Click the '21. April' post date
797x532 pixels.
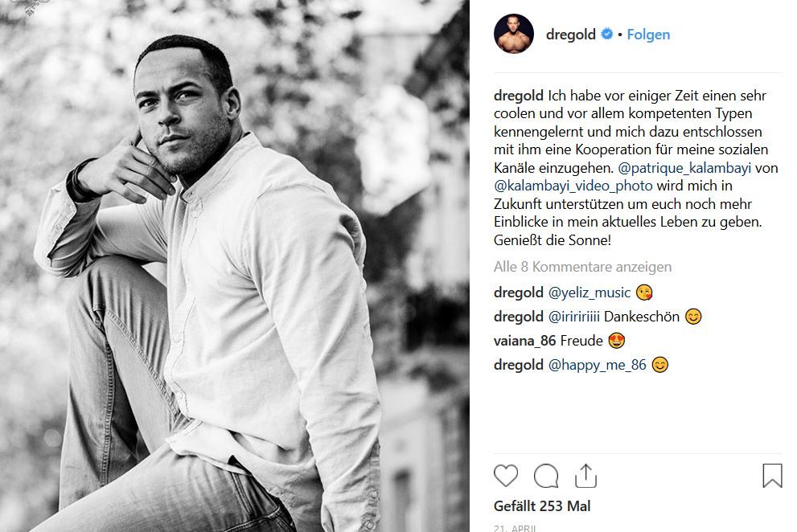coord(515,528)
